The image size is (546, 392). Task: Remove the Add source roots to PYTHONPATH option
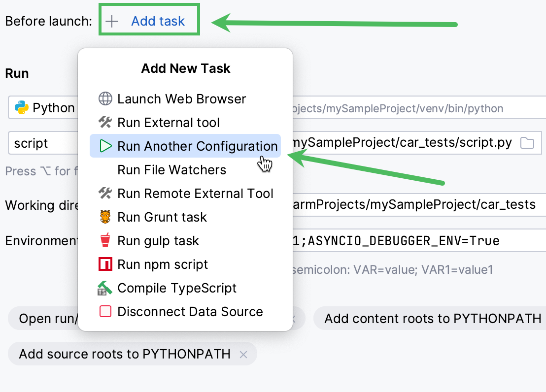point(242,354)
